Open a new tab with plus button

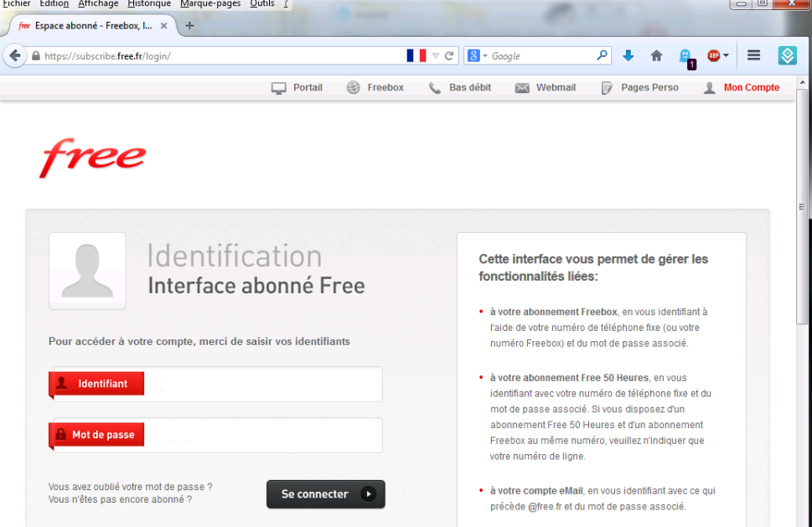coord(189,26)
